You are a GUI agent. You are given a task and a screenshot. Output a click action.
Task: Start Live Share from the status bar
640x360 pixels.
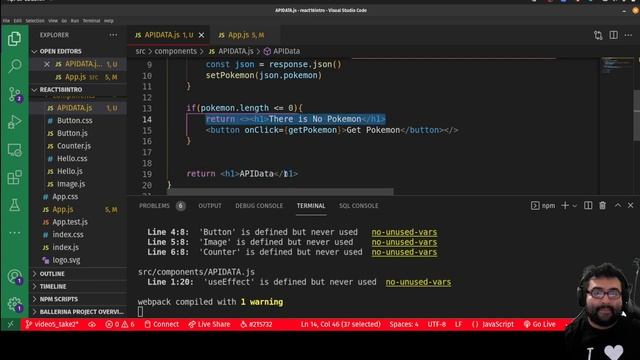[209, 324]
